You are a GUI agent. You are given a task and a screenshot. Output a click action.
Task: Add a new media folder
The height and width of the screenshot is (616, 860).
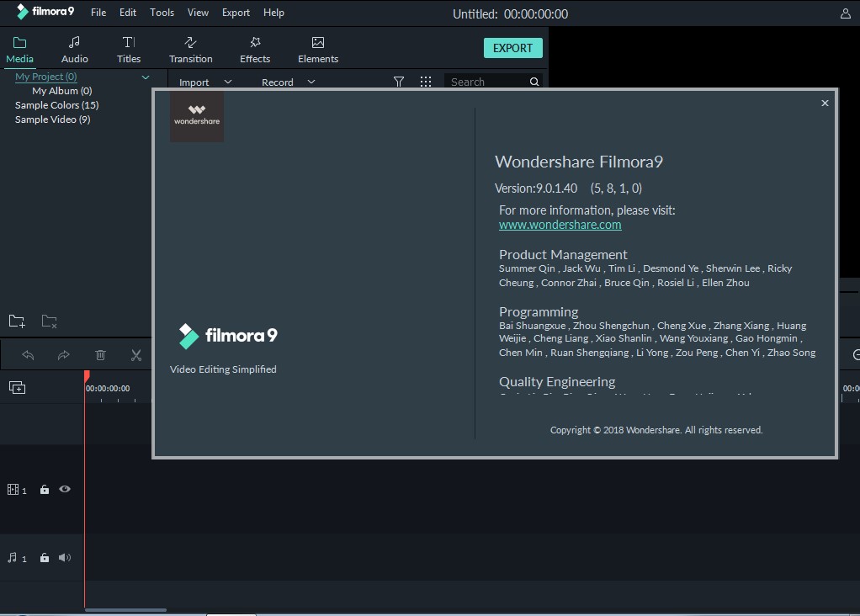tap(17, 321)
